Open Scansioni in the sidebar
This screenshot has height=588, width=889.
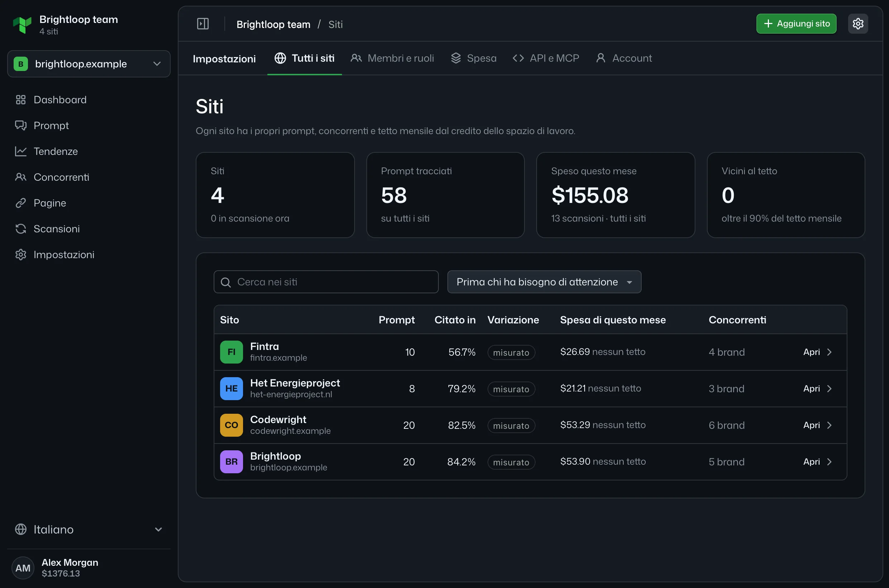(x=89, y=229)
